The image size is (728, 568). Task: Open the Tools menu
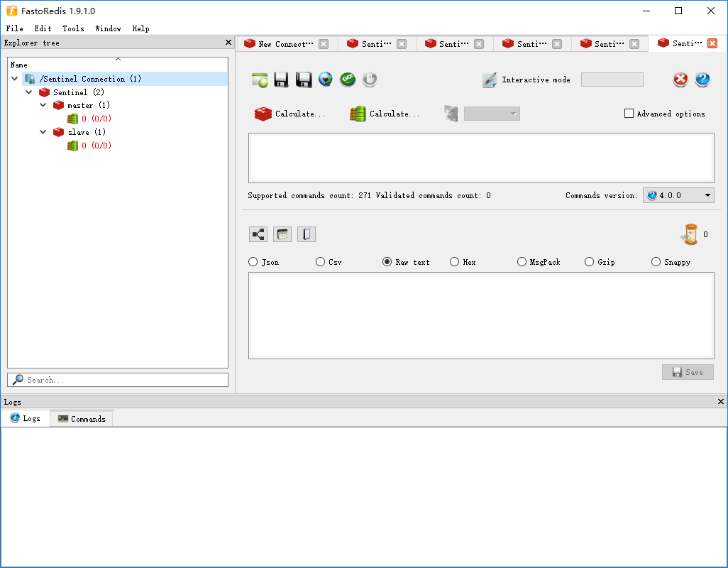coord(73,28)
